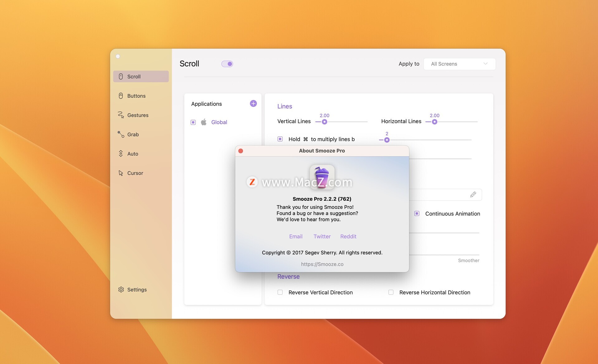Toggle the Hold ⌘ to multiply checkbox
Viewport: 598px width, 364px height.
pyautogui.click(x=280, y=139)
